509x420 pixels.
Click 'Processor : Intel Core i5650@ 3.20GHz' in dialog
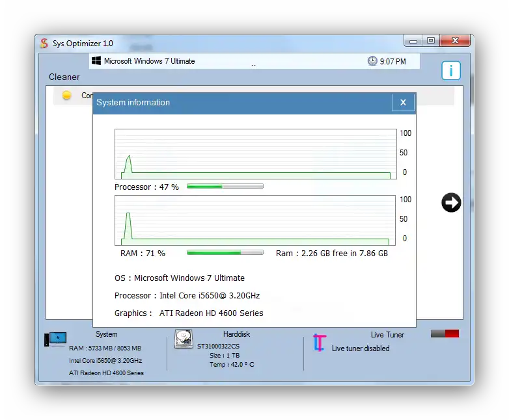tap(187, 295)
